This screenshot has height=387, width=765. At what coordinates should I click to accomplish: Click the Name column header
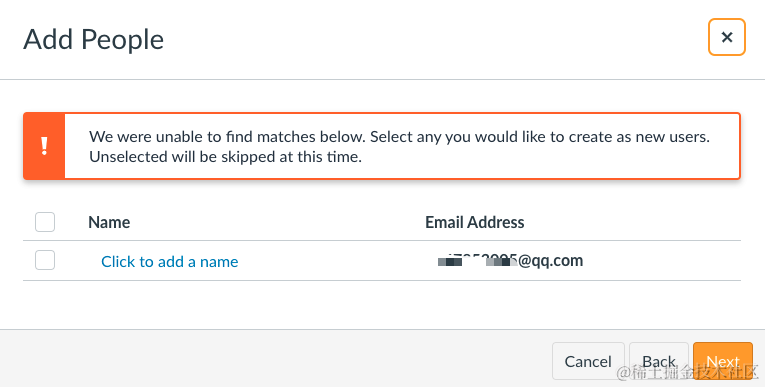point(109,222)
